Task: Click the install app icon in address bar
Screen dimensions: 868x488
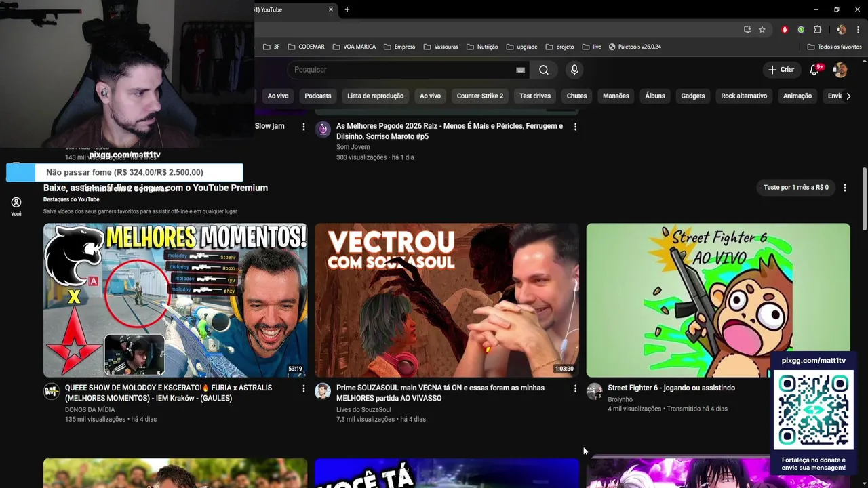Action: point(747,30)
